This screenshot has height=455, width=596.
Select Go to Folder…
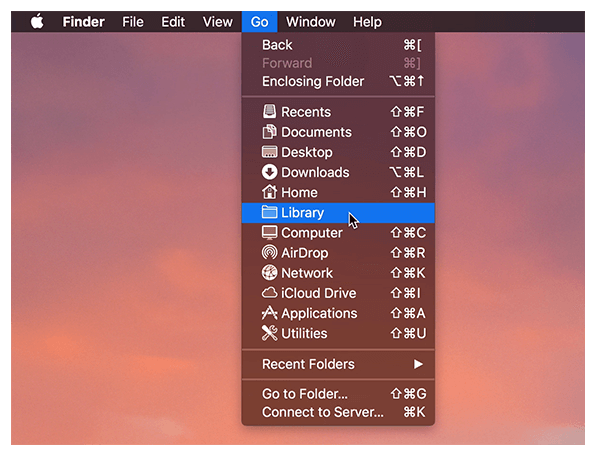point(338,394)
